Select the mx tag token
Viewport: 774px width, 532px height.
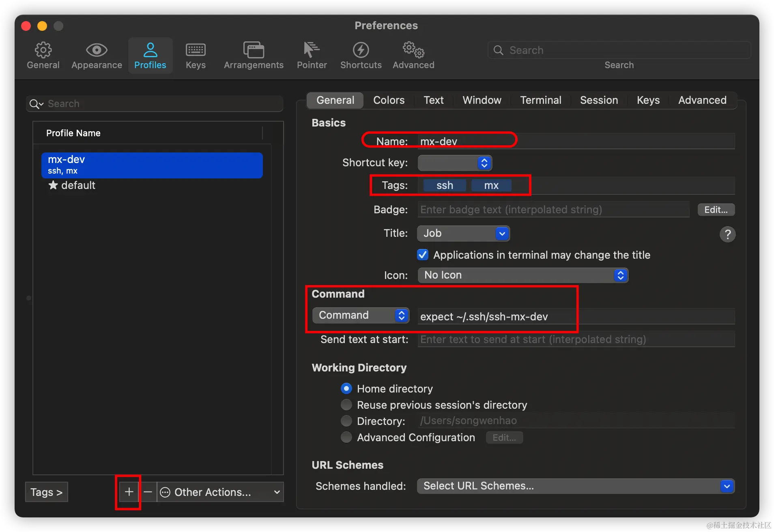[x=491, y=185]
